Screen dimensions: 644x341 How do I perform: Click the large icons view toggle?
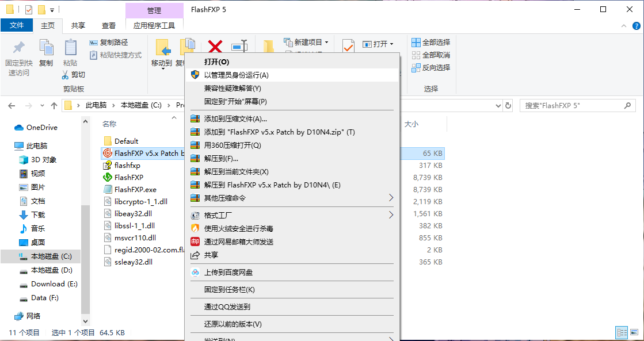click(633, 332)
